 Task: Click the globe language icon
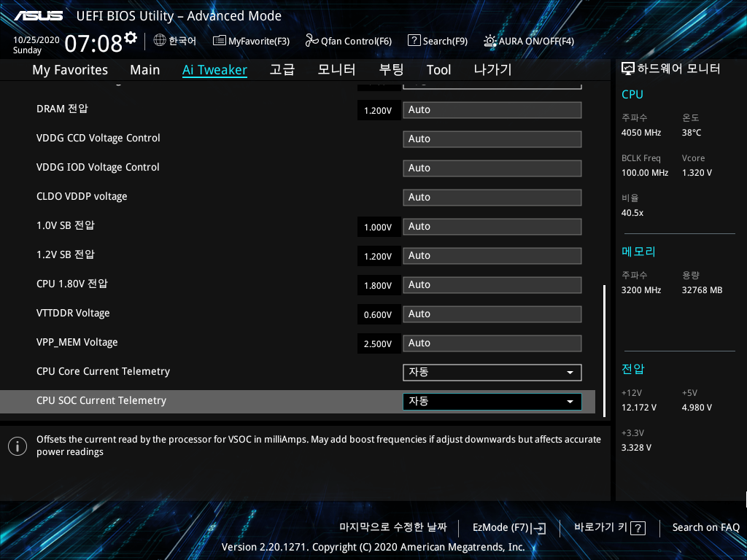160,41
